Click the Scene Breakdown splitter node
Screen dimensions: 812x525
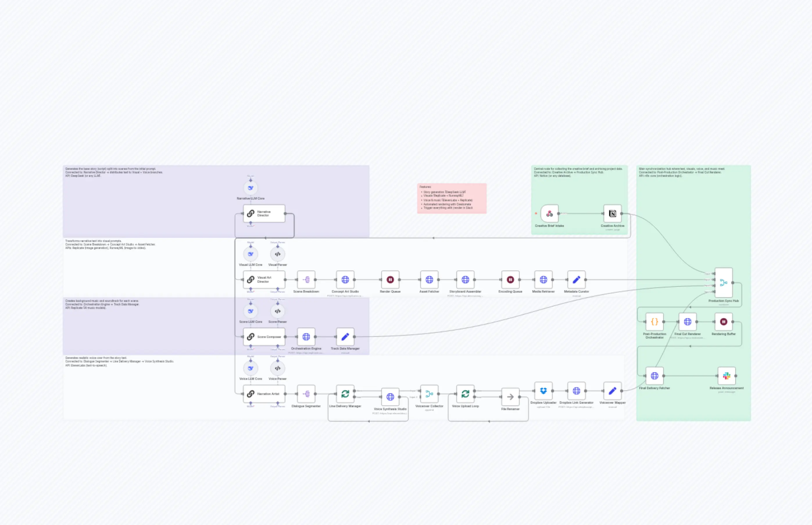pyautogui.click(x=306, y=279)
